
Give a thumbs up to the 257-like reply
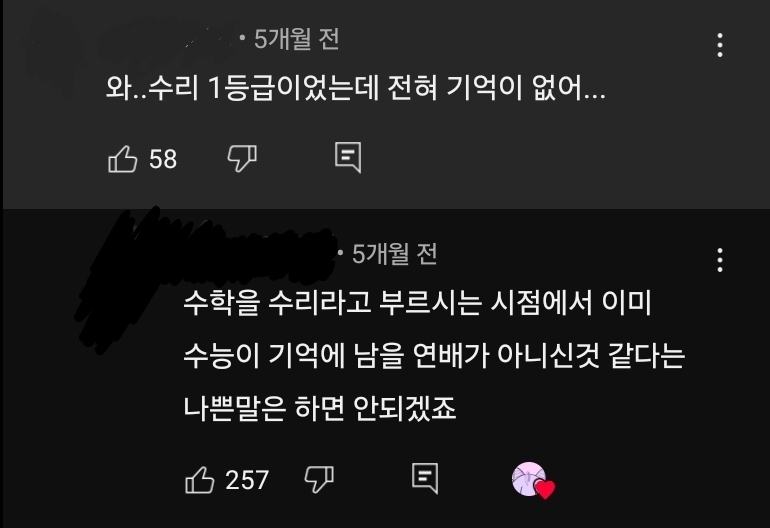point(199,479)
